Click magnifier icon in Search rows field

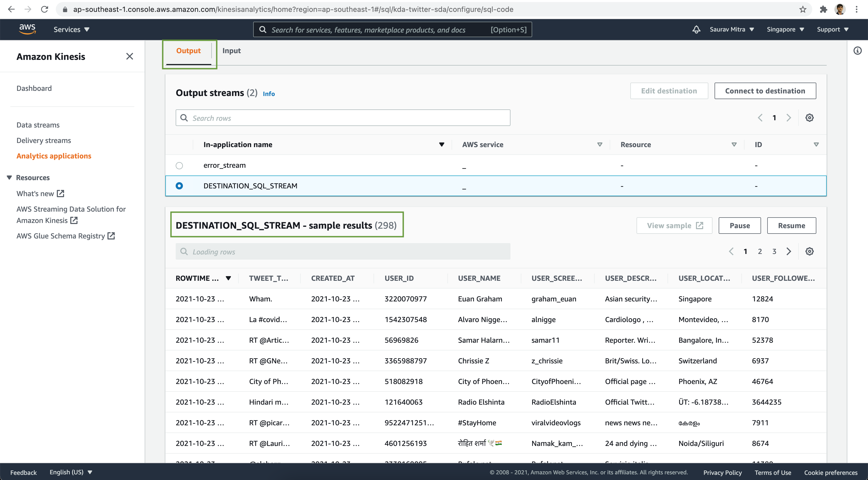[x=184, y=117]
